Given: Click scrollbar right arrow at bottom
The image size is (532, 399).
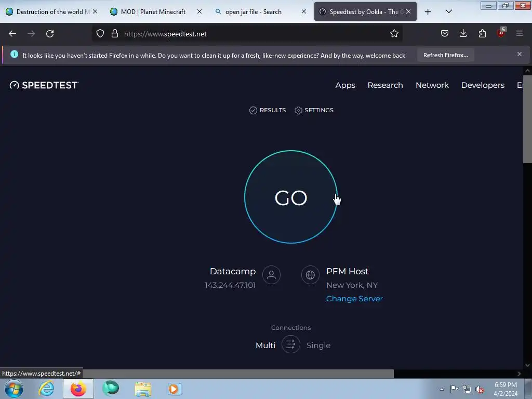Looking at the screenshot, I should pos(519,374).
